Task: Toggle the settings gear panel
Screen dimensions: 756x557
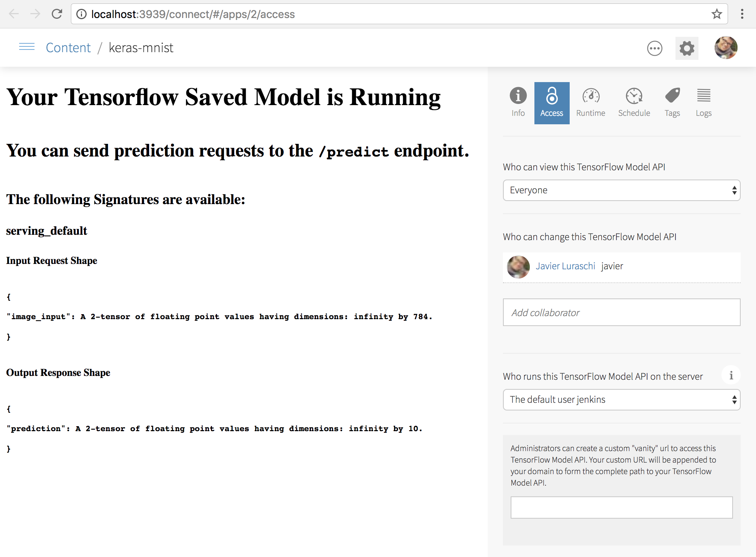Action: pos(687,48)
